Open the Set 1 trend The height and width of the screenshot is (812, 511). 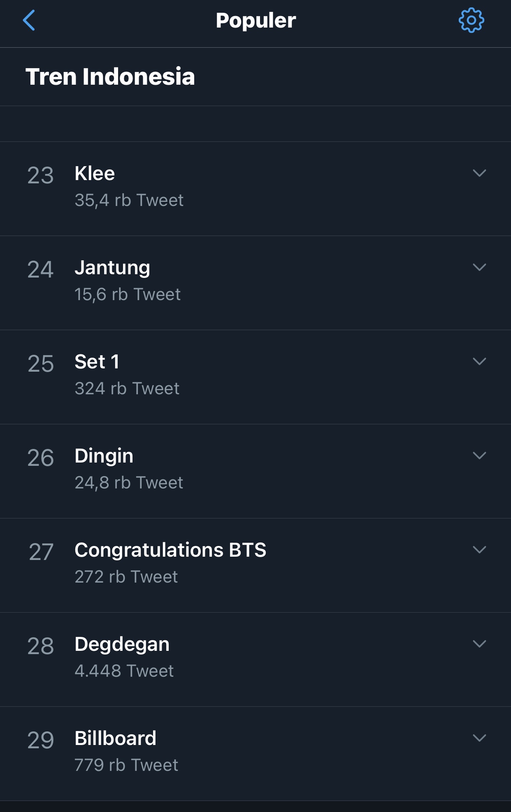(x=255, y=377)
